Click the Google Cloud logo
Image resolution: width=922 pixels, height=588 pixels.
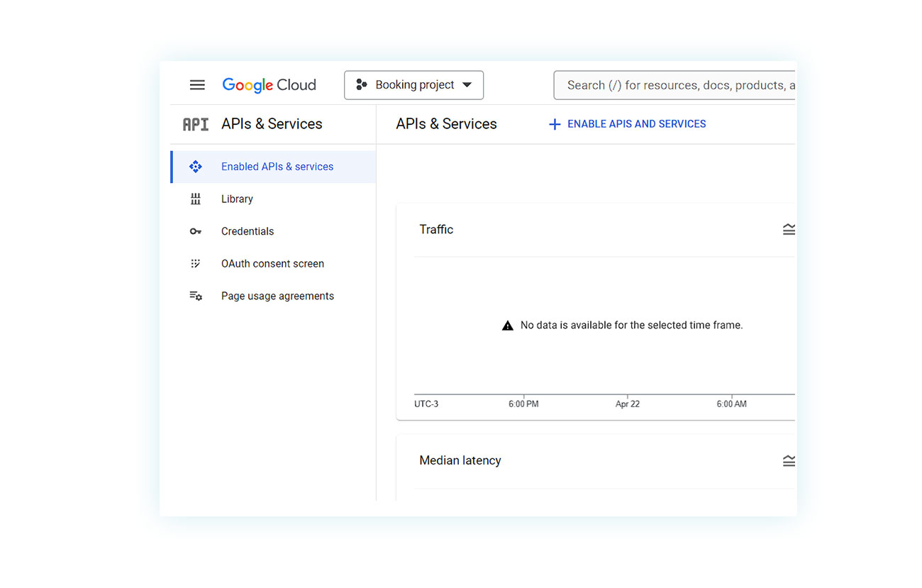click(269, 85)
